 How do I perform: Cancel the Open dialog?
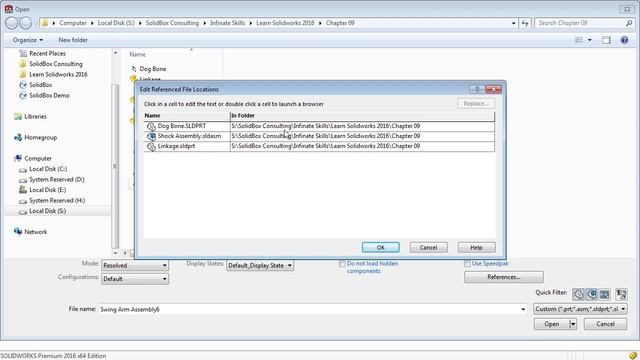(605, 324)
